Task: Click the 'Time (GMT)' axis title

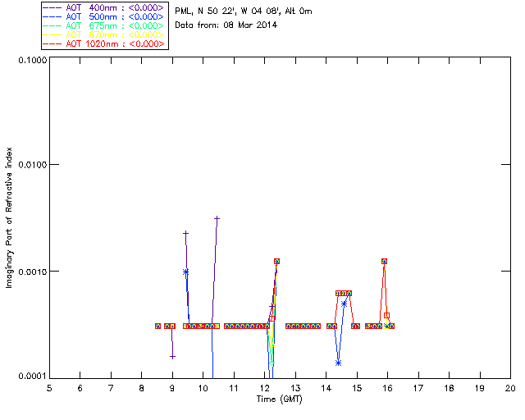Action: [279, 399]
